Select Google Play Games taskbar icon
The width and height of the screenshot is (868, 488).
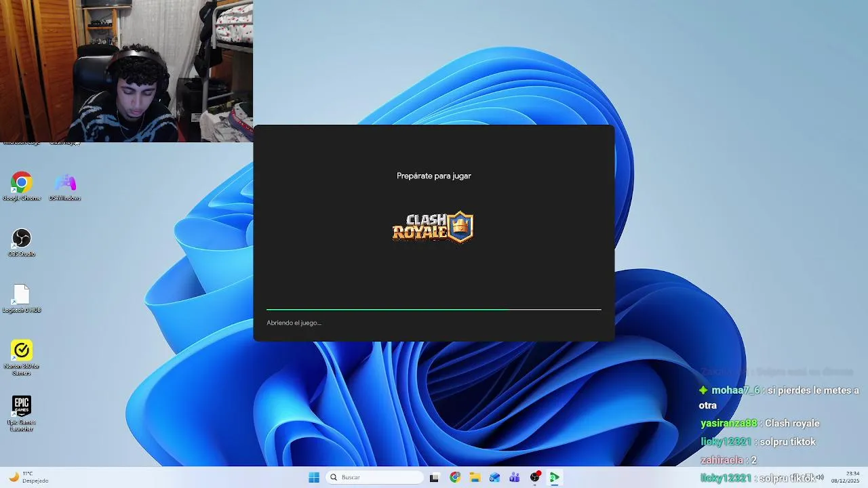point(554,477)
